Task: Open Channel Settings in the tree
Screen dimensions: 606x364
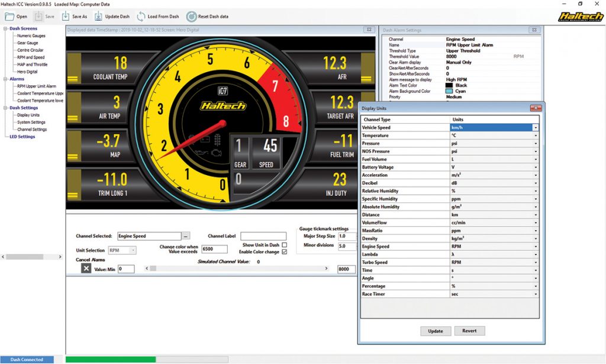Action: [x=32, y=130]
